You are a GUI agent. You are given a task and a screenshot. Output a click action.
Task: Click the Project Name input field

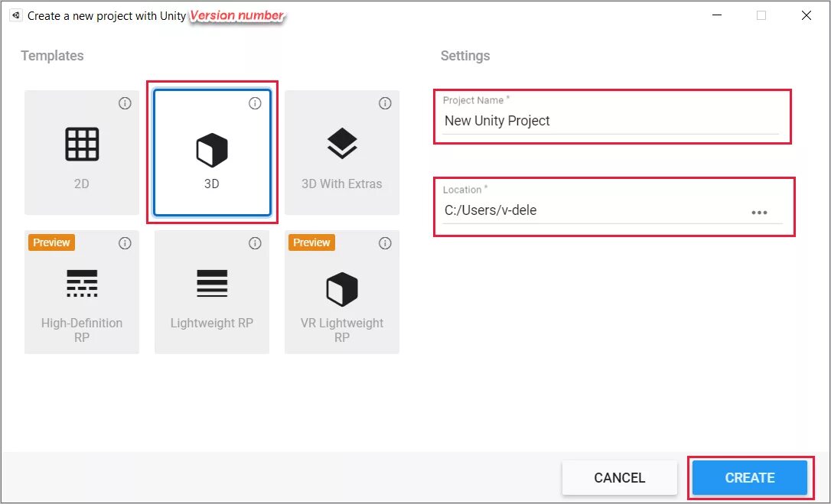[x=611, y=121]
